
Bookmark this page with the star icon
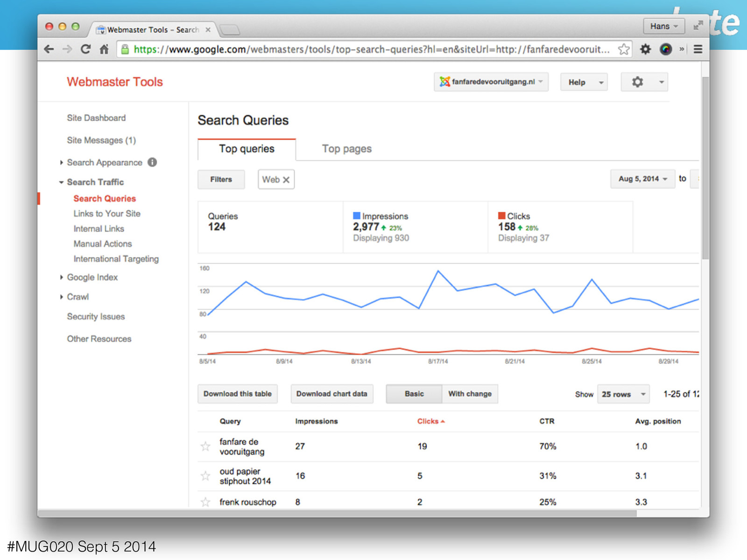tap(624, 49)
